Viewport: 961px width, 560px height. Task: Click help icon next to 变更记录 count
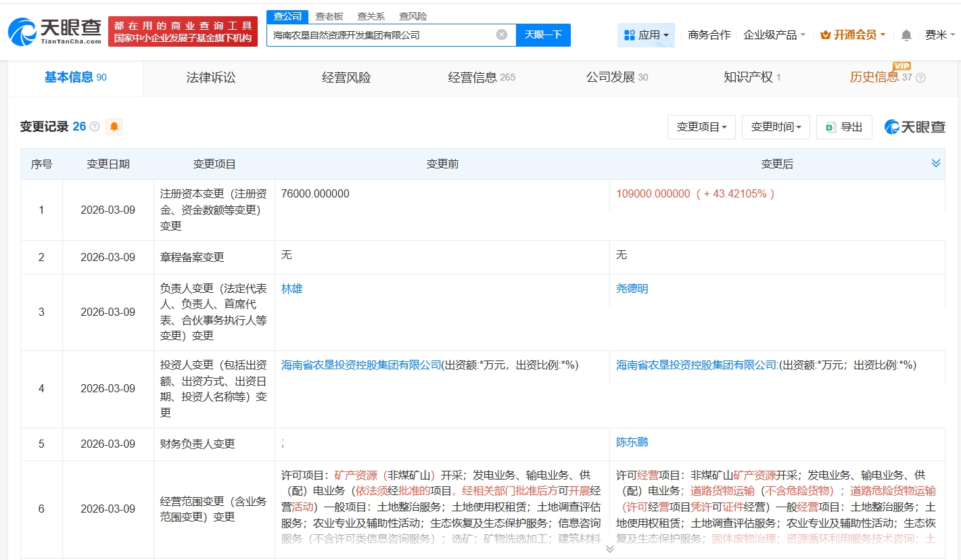point(95,126)
